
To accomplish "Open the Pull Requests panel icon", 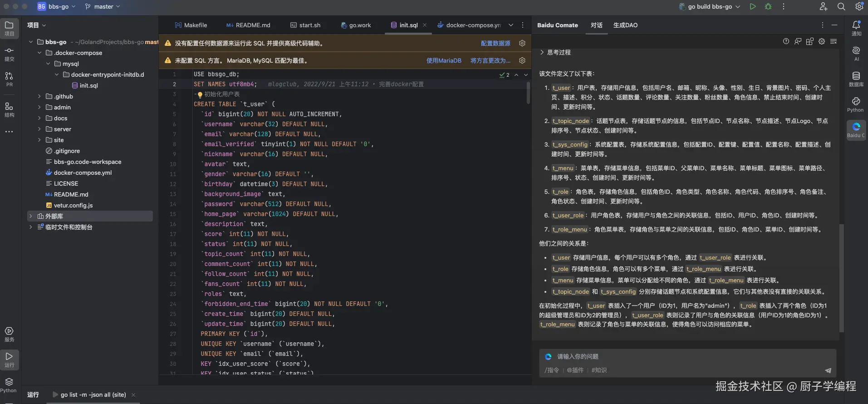I will coord(9,79).
